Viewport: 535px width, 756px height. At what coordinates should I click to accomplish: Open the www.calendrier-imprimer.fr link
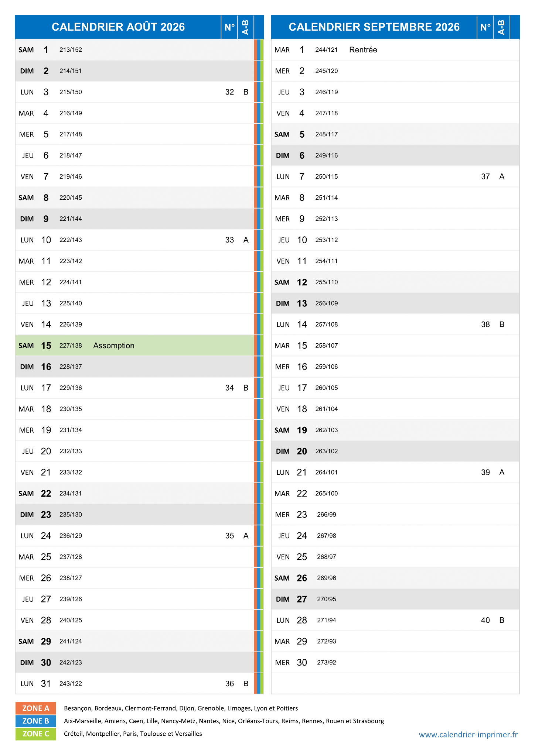pyautogui.click(x=468, y=735)
